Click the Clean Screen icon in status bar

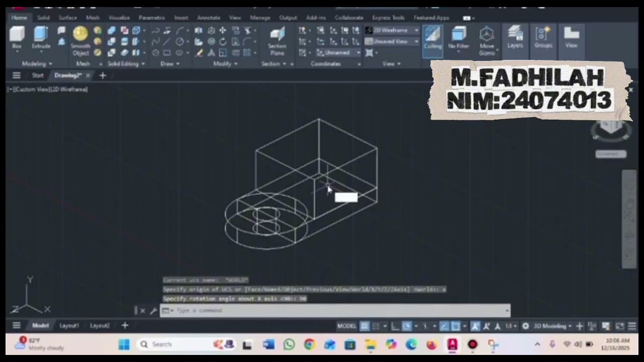pos(620,326)
